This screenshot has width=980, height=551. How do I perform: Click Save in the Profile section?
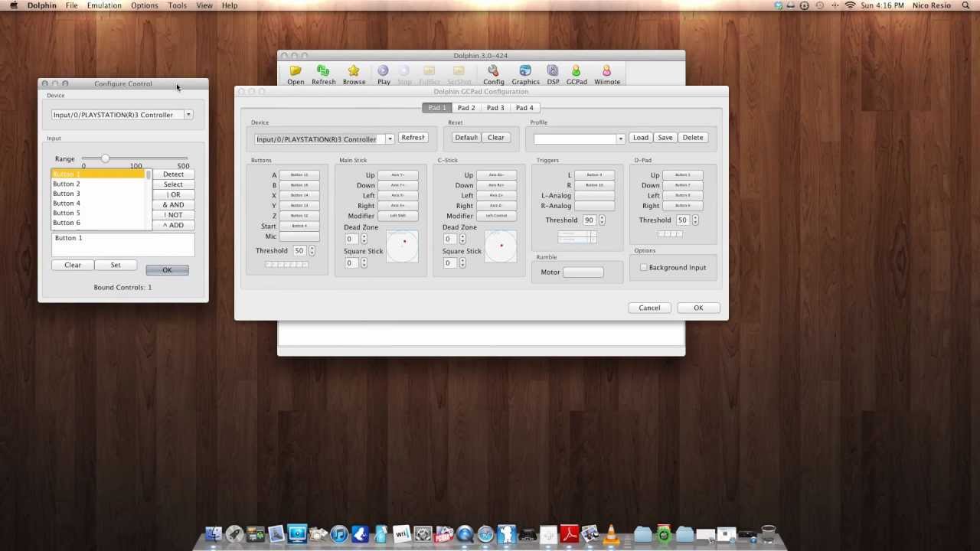[665, 138]
